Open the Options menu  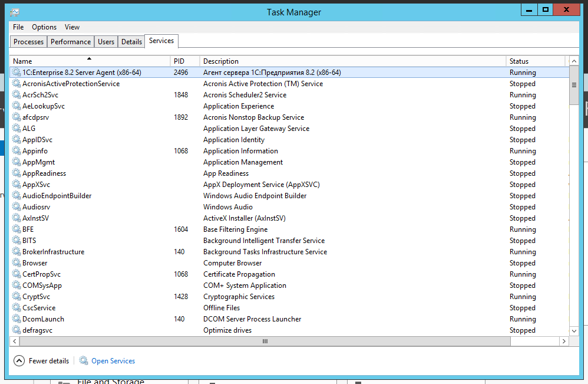[x=44, y=27]
